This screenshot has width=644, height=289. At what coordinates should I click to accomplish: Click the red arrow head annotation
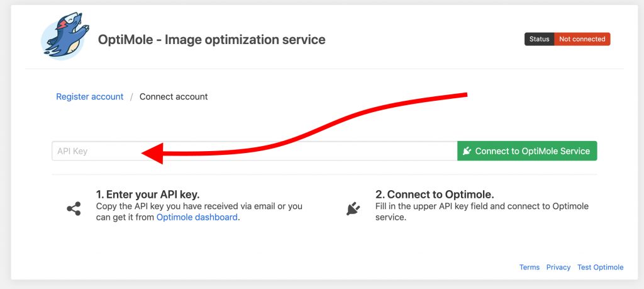click(x=153, y=152)
